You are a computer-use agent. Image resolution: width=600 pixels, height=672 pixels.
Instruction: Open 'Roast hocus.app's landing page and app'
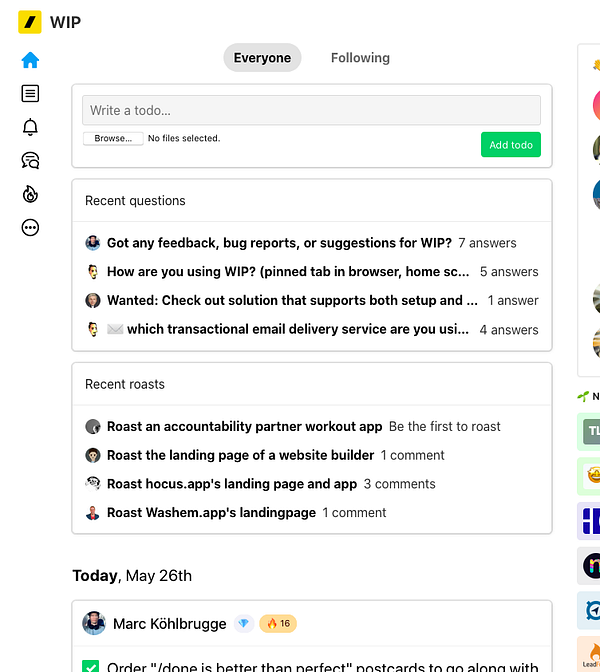(x=232, y=484)
